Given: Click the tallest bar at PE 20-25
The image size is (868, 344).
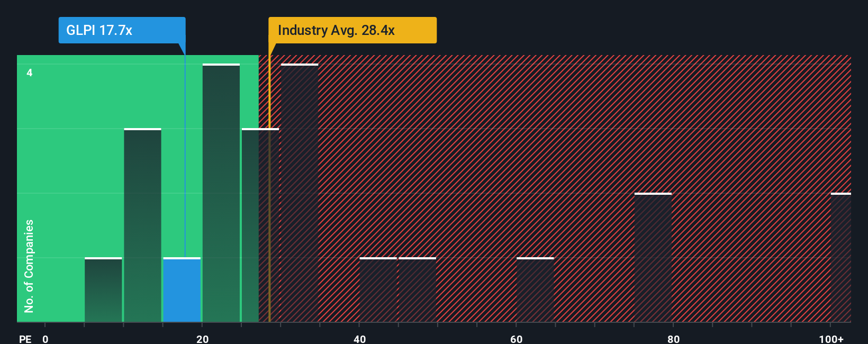Looking at the screenshot, I should click(x=221, y=193).
